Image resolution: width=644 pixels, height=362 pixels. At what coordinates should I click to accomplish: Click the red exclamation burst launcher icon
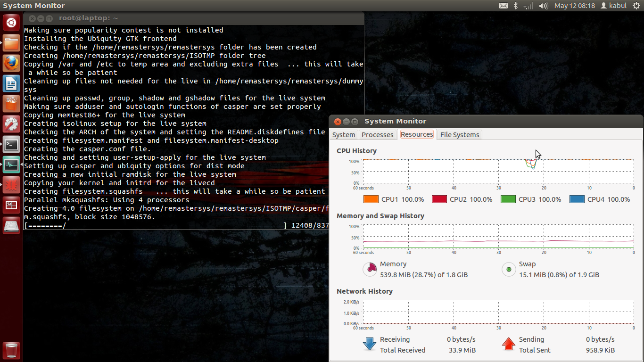coord(11,185)
